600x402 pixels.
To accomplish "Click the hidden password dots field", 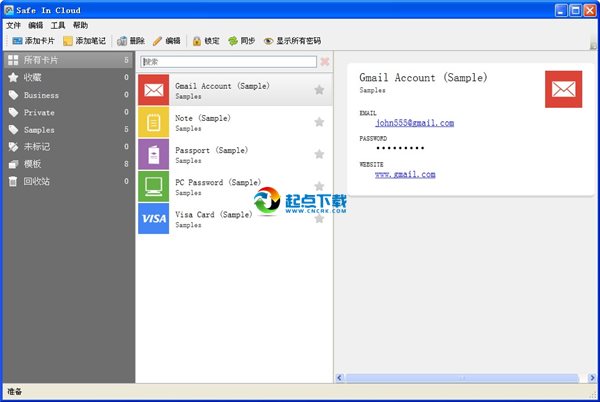I will tap(400, 148).
